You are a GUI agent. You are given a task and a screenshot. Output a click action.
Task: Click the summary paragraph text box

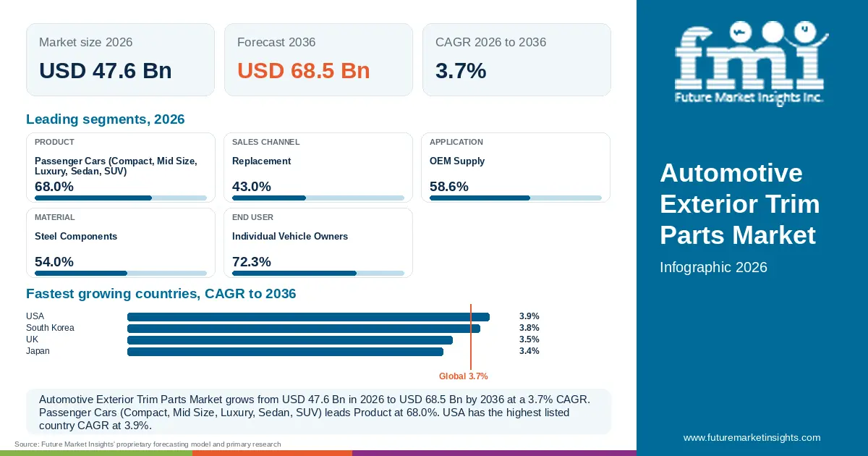coord(318,412)
